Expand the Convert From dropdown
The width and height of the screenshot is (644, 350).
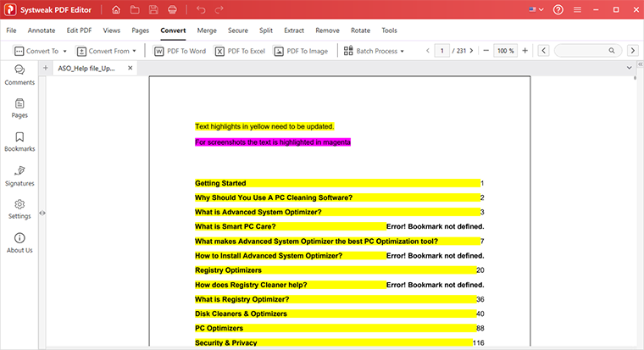[107, 51]
